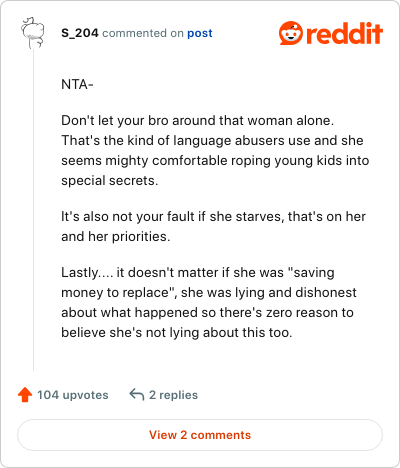Click the "Don't let your bro" paragraph
This screenshot has height=468, width=400.
[215, 150]
